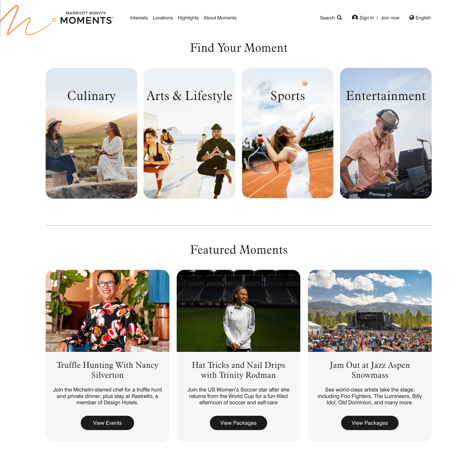Click the Hat Tricks featured moment image

[238, 310]
